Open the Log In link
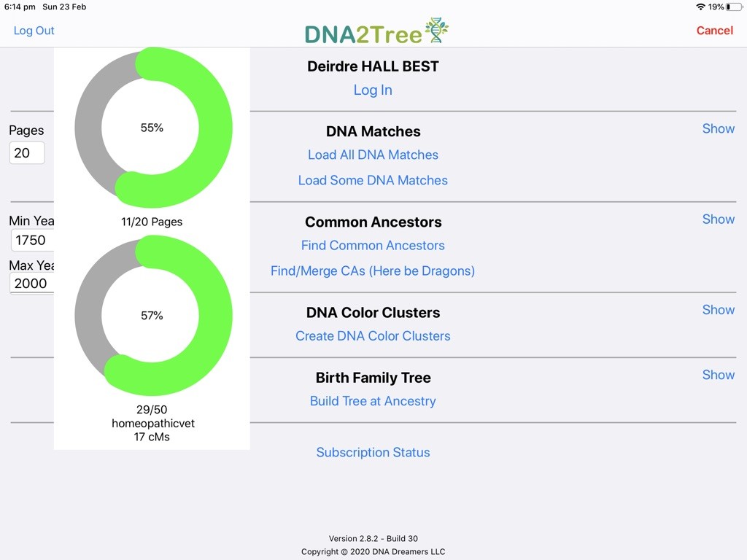This screenshot has height=560, width=747. coord(373,90)
